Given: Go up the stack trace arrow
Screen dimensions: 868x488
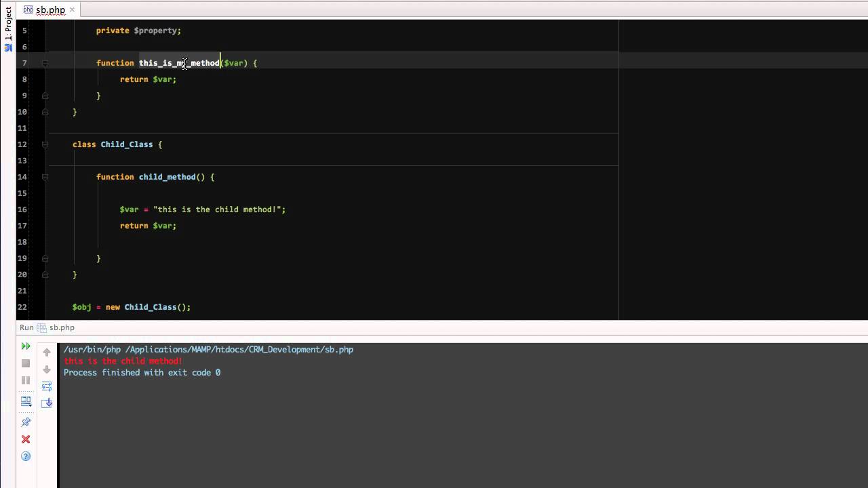Looking at the screenshot, I should (x=47, y=352).
